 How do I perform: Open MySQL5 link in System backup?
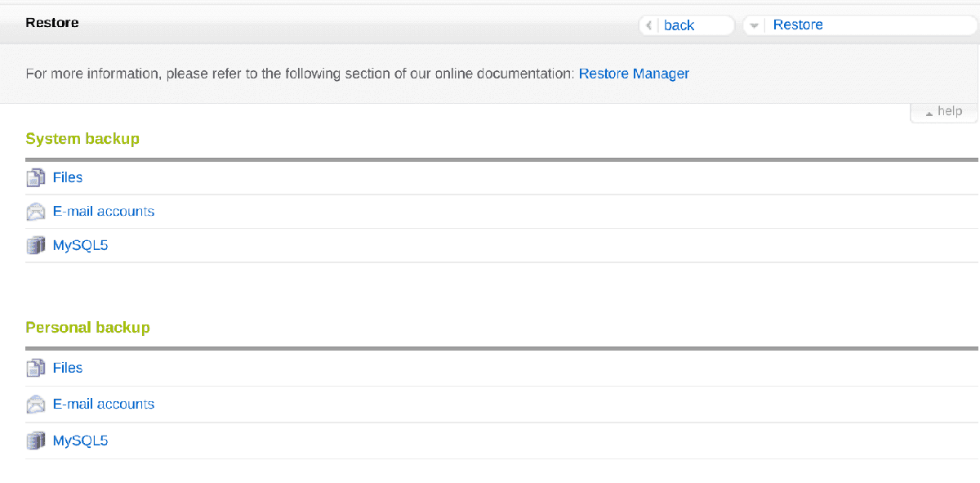[x=80, y=245]
